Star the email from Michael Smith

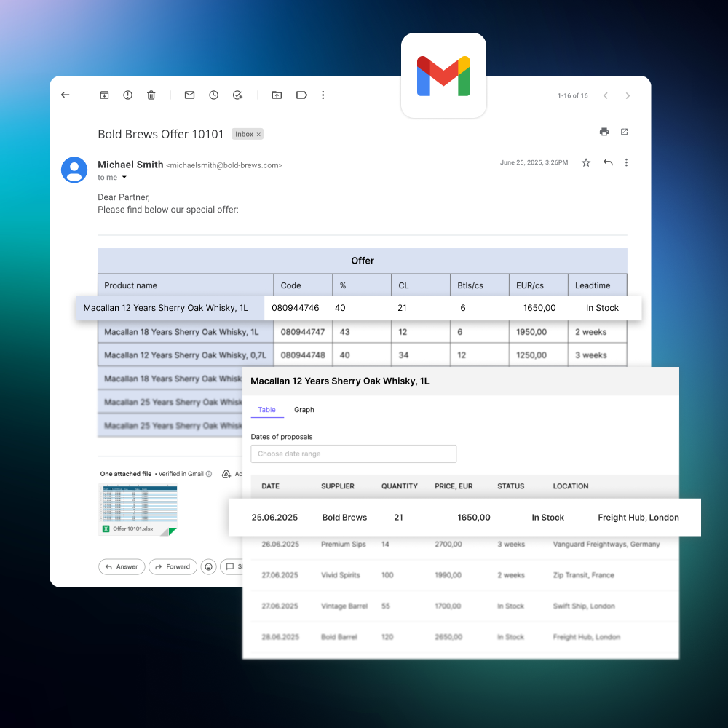point(585,162)
